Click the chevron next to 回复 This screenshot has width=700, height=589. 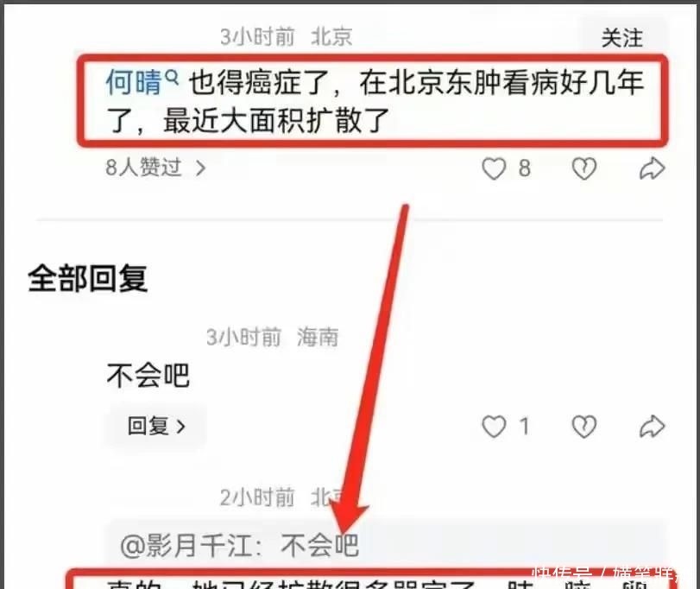180,427
